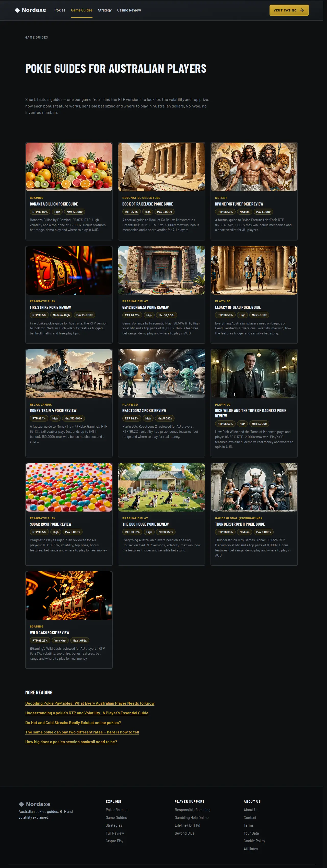Click the Wild Cash coins image
Screen dimensions: 327x868
tap(69, 595)
